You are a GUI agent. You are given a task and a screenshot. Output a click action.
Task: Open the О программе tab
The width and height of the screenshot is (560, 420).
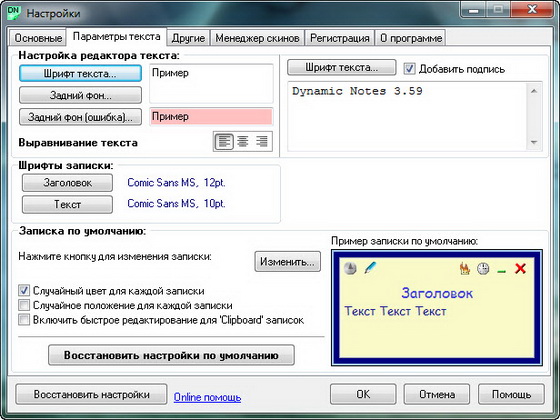point(411,38)
